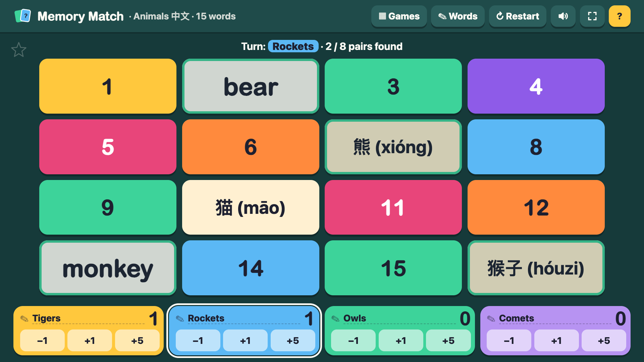Flip the orange card 6

251,147
